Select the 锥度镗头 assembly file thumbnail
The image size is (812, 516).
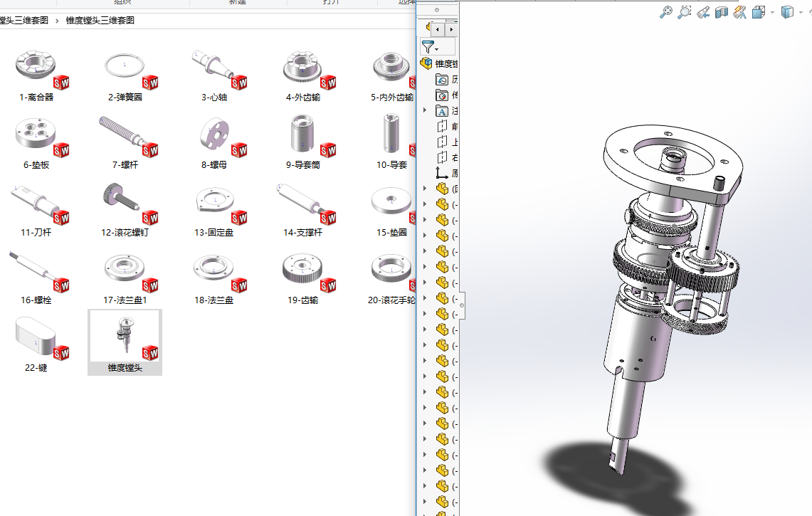(x=125, y=342)
